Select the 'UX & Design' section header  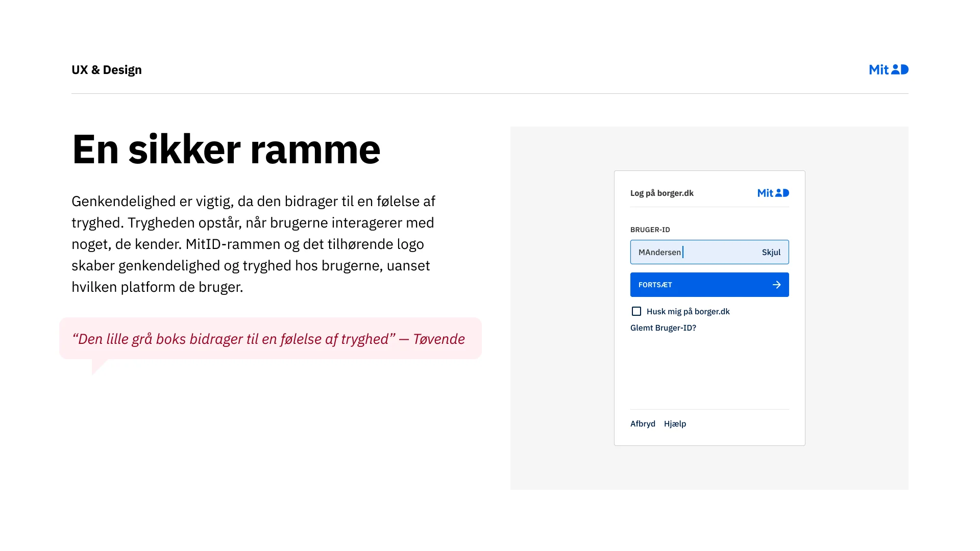pyautogui.click(x=107, y=70)
